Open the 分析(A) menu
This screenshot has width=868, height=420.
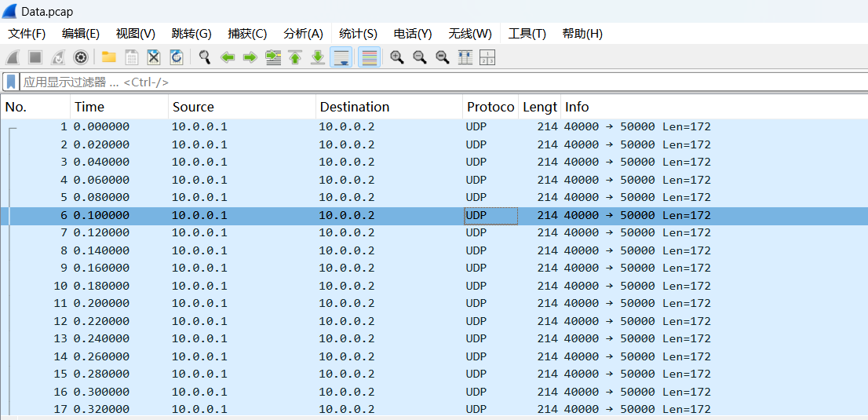(303, 34)
